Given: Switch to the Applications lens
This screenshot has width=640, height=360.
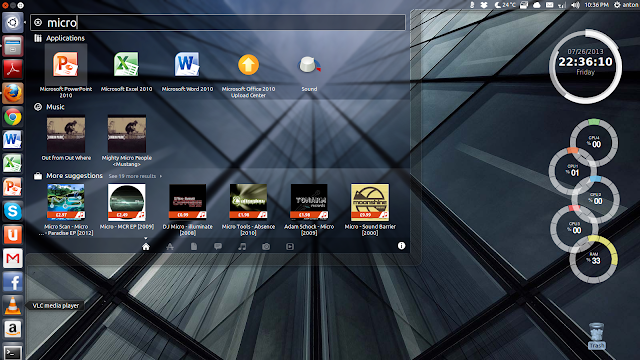Looking at the screenshot, I should pos(170,247).
